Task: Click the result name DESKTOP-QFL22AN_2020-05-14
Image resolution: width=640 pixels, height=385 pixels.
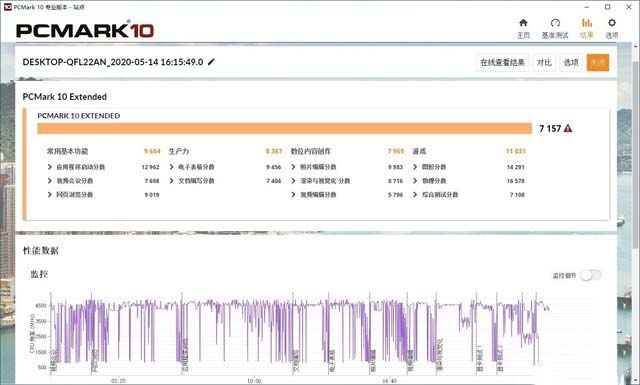Action: click(x=113, y=62)
